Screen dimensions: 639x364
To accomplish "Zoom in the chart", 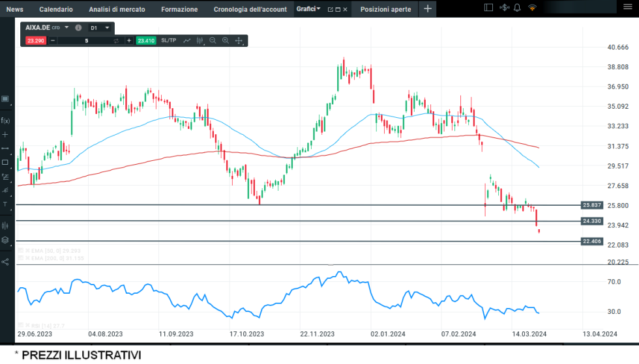I will click(x=226, y=41).
